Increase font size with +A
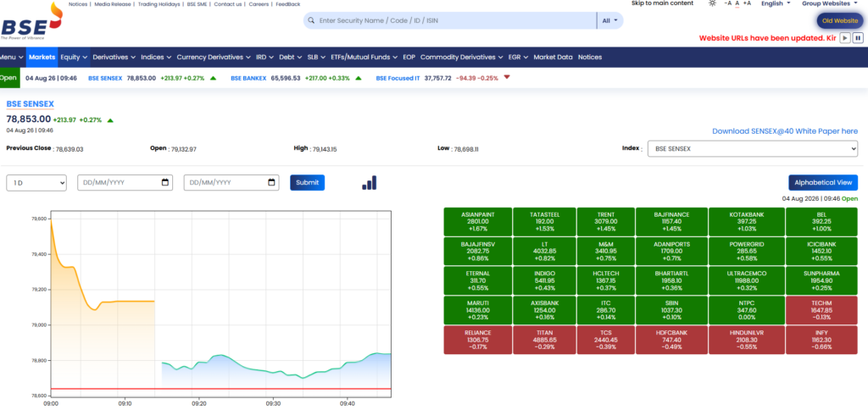Screen dimensions: 868x410 point(747,3)
